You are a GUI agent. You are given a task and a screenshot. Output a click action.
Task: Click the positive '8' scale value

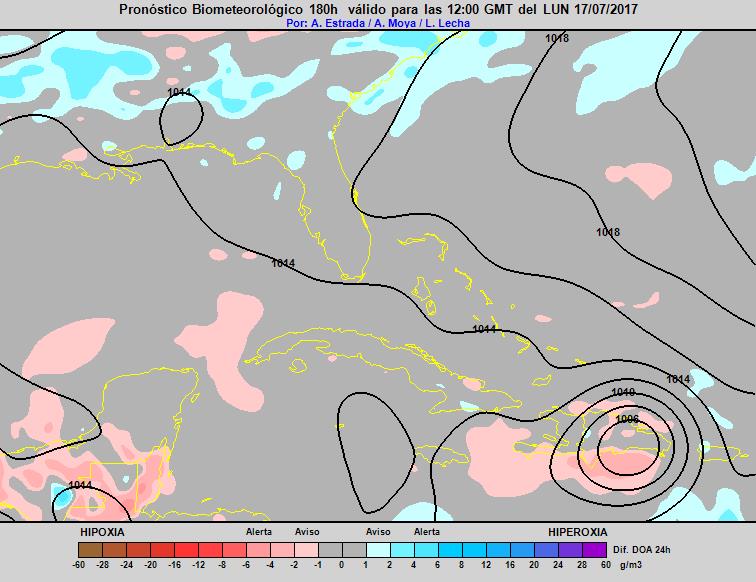[462, 565]
